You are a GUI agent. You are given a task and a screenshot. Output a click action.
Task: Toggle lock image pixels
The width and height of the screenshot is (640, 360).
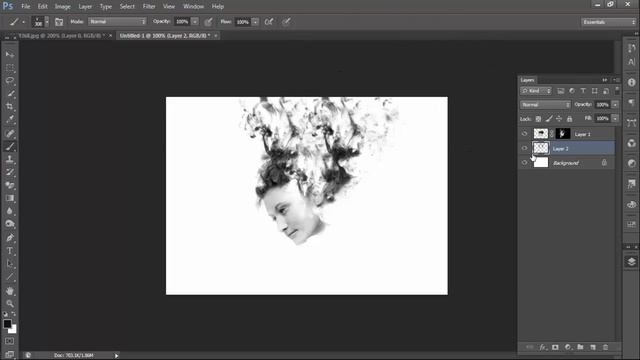coord(549,119)
